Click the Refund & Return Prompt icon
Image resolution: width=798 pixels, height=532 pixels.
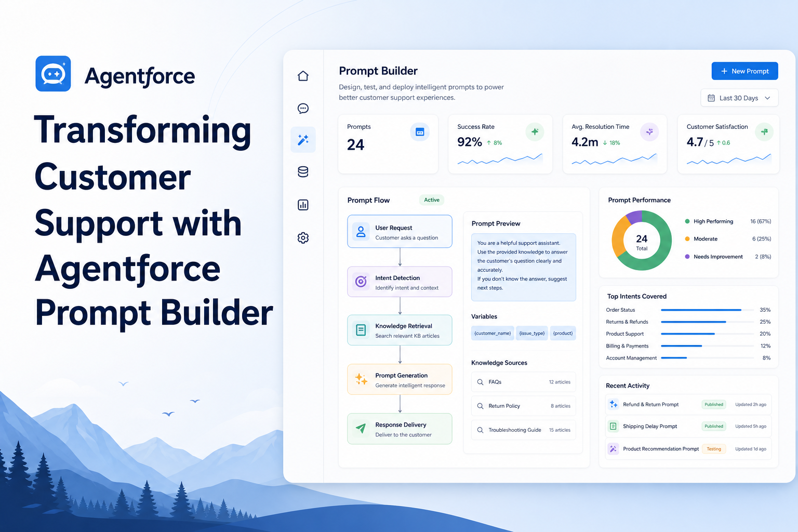614,404
